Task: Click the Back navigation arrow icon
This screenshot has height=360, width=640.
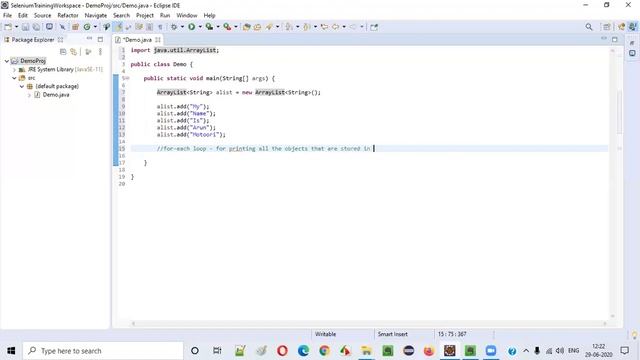Action: coord(336,27)
